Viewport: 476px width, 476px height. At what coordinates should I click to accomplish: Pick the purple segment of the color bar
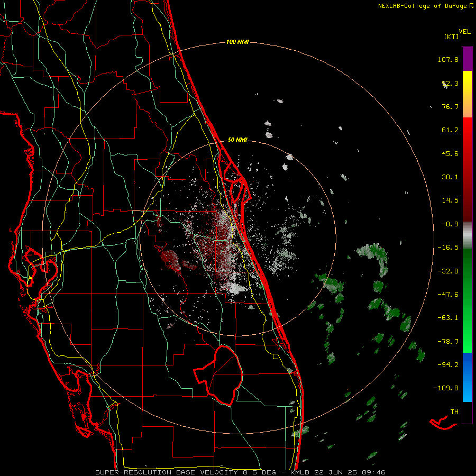pyautogui.click(x=467, y=59)
